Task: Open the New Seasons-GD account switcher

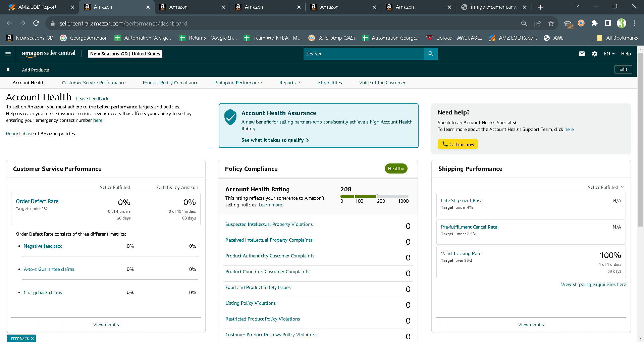Action: pos(125,54)
